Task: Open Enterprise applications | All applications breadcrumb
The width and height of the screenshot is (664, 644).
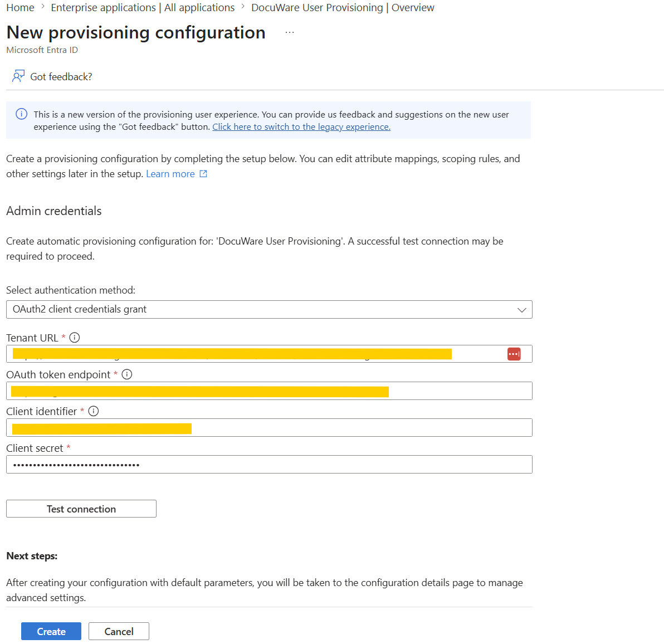Action: 143,8
